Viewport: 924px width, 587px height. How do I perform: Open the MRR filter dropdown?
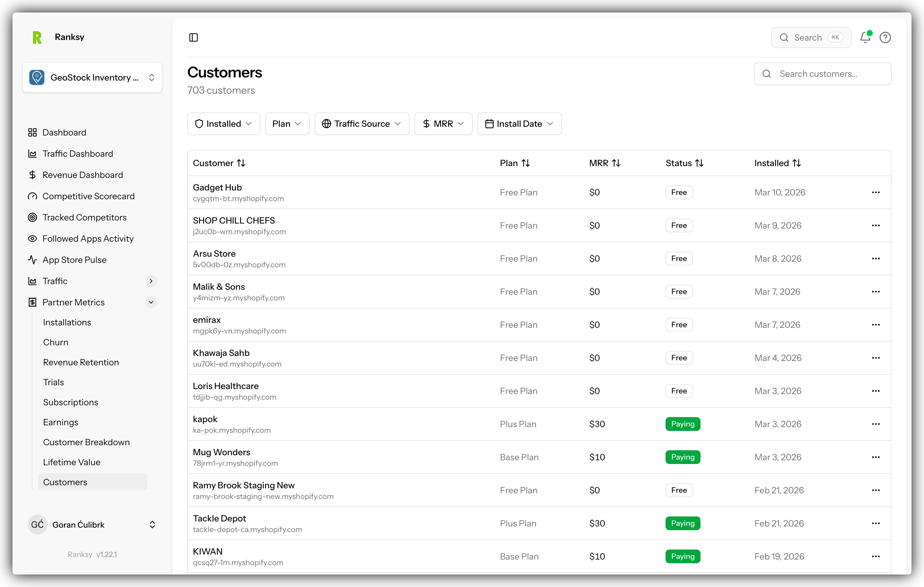coord(443,124)
